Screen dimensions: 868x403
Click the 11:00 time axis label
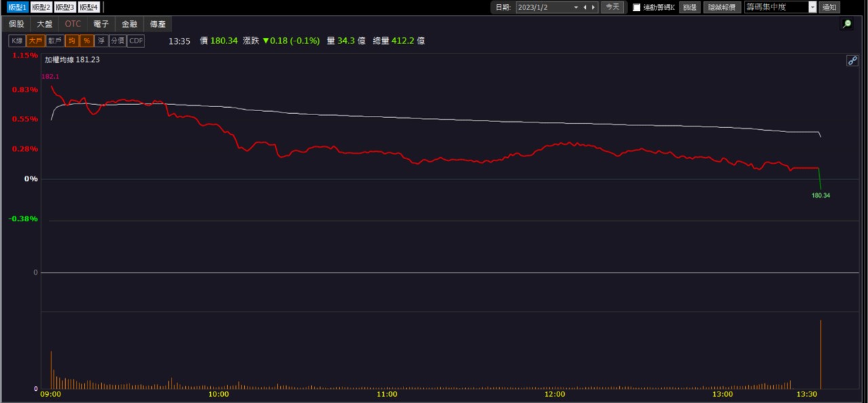[x=387, y=394]
